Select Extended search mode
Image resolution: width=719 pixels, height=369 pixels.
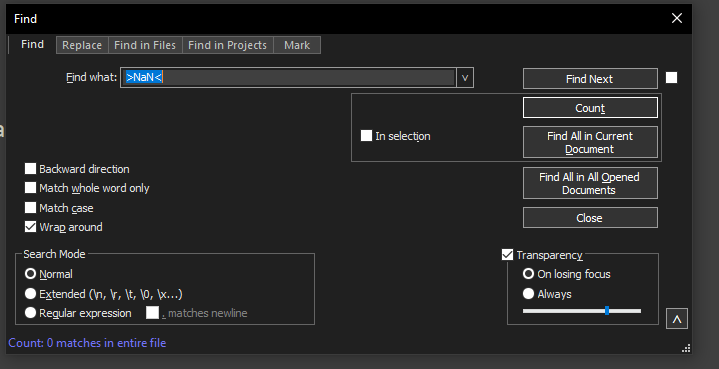coord(30,294)
